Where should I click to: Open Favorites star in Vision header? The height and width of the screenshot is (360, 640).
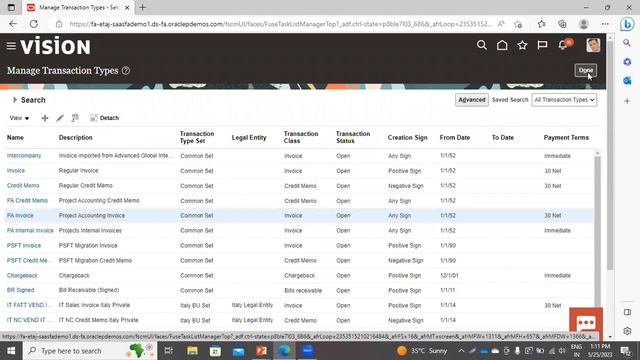tap(522, 45)
